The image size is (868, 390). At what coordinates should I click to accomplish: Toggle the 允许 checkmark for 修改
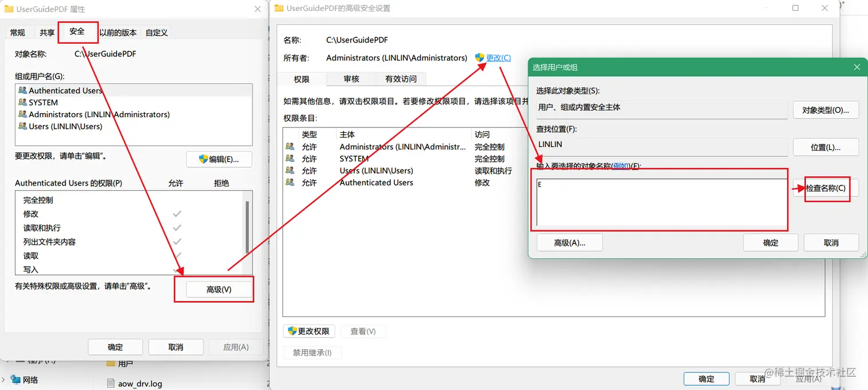pyautogui.click(x=176, y=214)
